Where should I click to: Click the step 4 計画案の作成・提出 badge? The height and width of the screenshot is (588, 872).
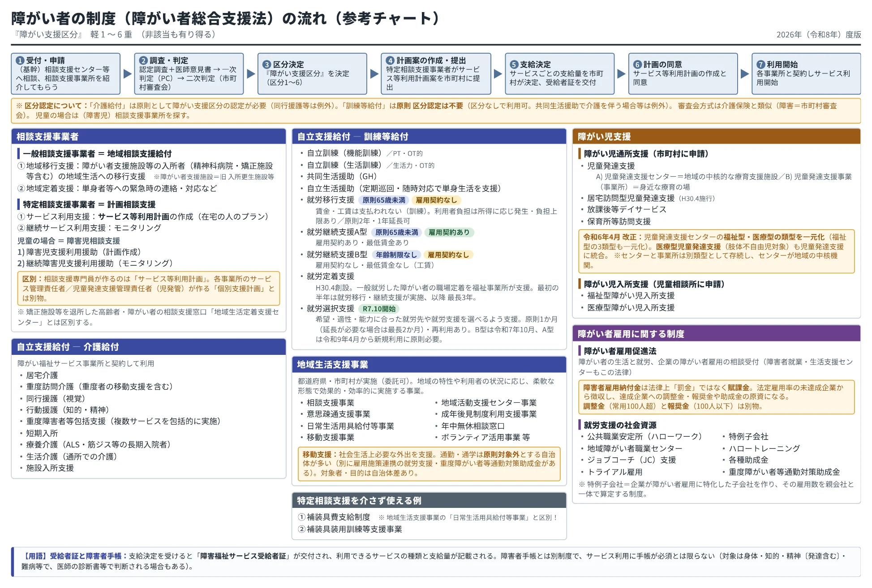(390, 60)
